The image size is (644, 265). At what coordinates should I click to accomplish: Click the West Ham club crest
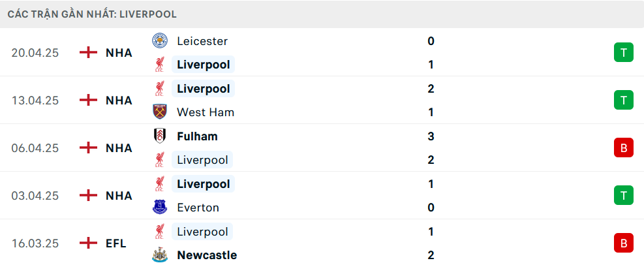point(159,112)
